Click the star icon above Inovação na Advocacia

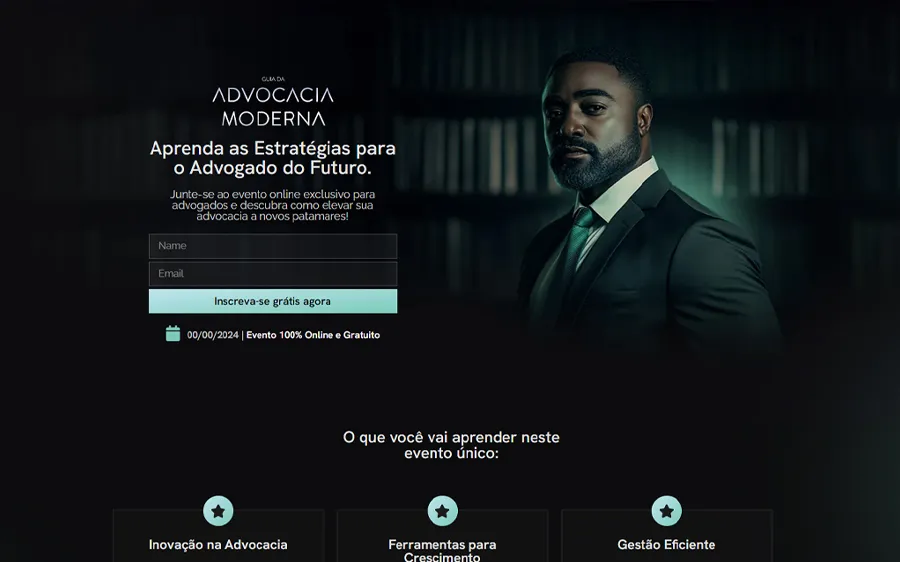pyautogui.click(x=218, y=511)
